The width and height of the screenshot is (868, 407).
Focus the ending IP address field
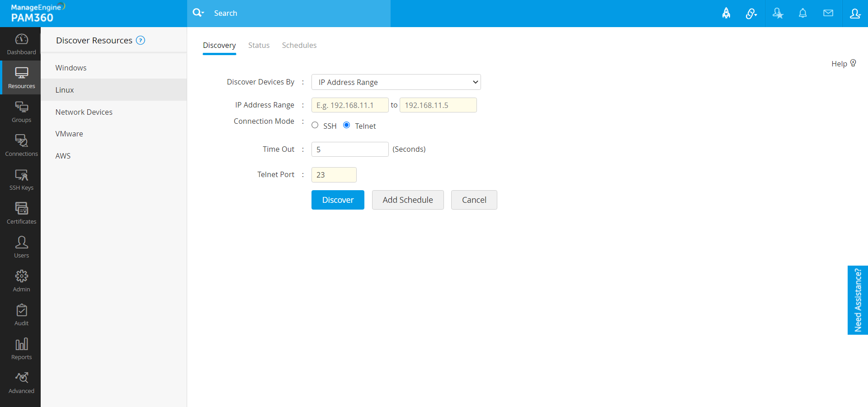438,105
